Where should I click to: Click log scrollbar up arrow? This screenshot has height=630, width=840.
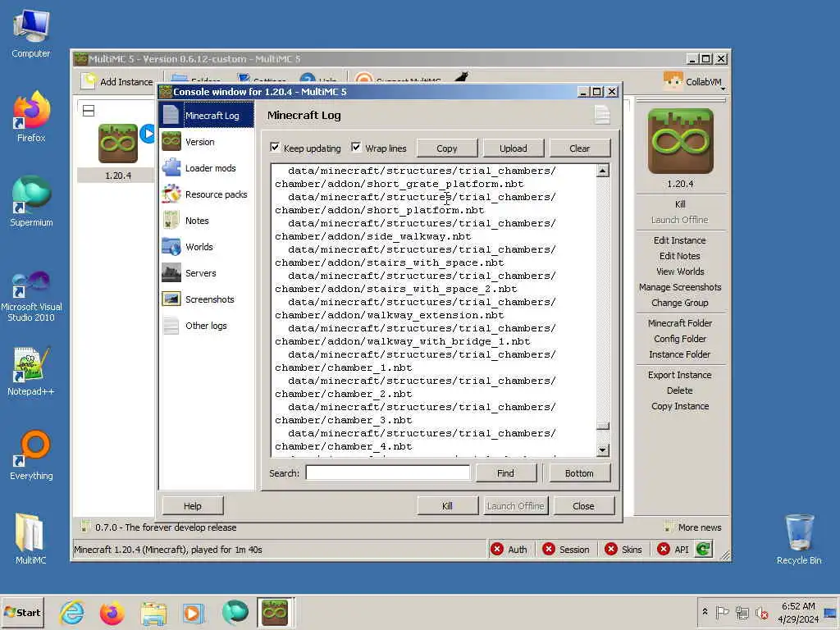[603, 171]
